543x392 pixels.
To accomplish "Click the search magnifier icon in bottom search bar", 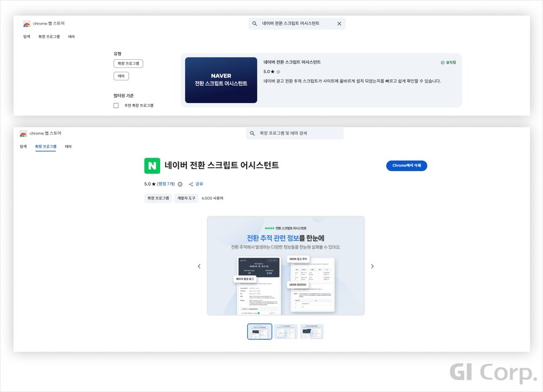I will [252, 134].
